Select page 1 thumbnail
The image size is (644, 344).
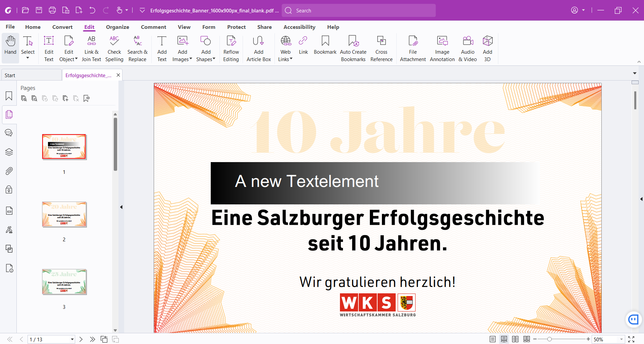coord(64,147)
